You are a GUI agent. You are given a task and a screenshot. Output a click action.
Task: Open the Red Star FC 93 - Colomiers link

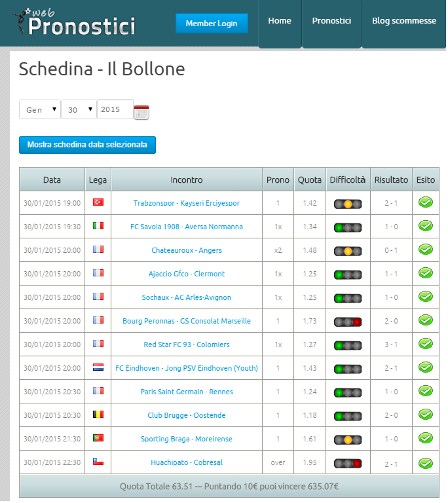pyautogui.click(x=187, y=345)
